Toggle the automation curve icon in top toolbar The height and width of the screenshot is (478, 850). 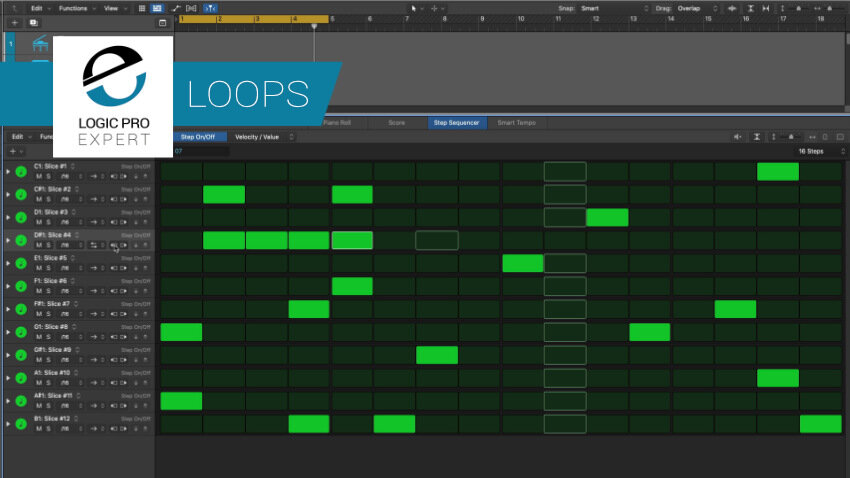coord(176,8)
